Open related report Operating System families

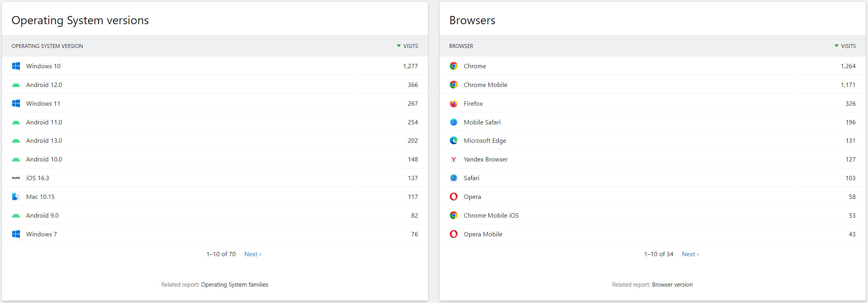point(234,285)
